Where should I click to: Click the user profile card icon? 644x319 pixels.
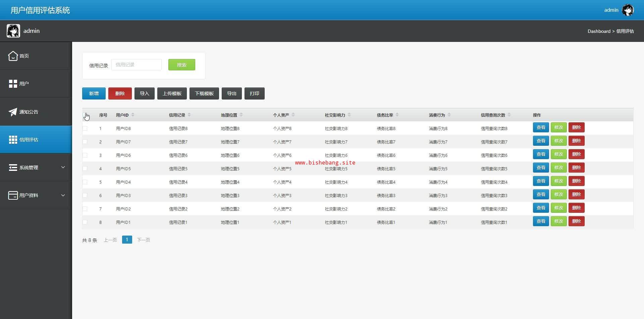13,195
